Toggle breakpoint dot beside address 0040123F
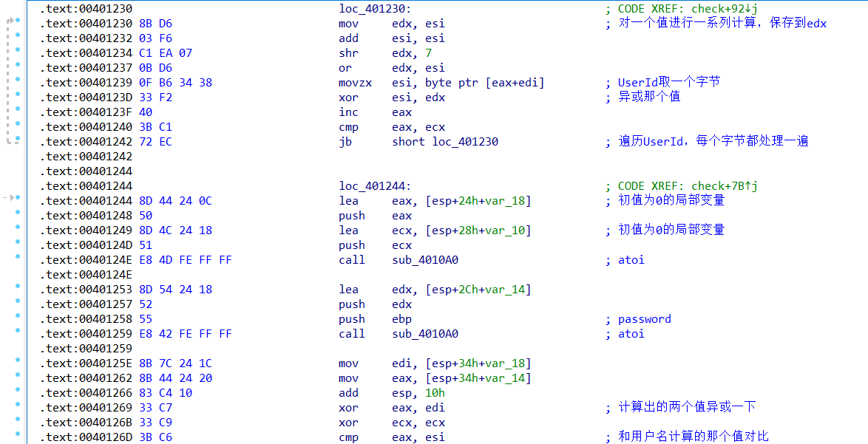The image size is (868, 444). (18, 109)
